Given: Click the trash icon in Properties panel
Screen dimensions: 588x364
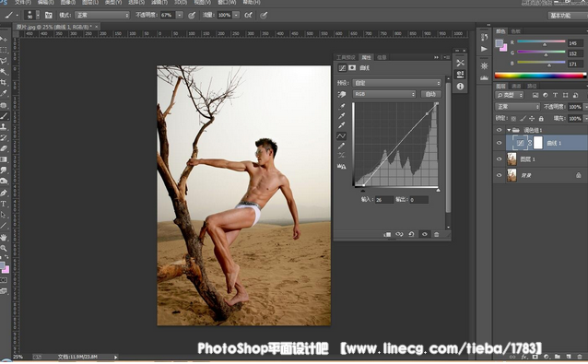Looking at the screenshot, I should click(437, 234).
